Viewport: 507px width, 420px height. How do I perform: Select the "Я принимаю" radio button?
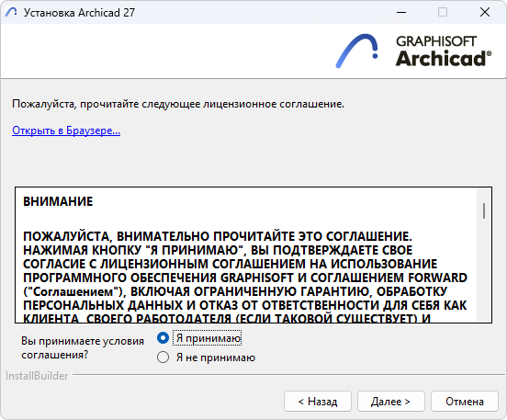coord(163,338)
